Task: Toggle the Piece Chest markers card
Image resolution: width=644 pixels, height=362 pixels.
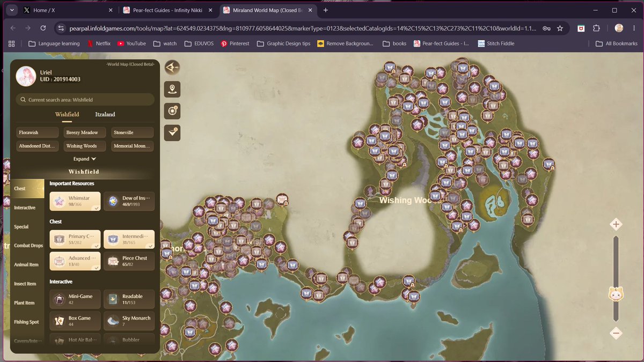Action: [x=129, y=261]
